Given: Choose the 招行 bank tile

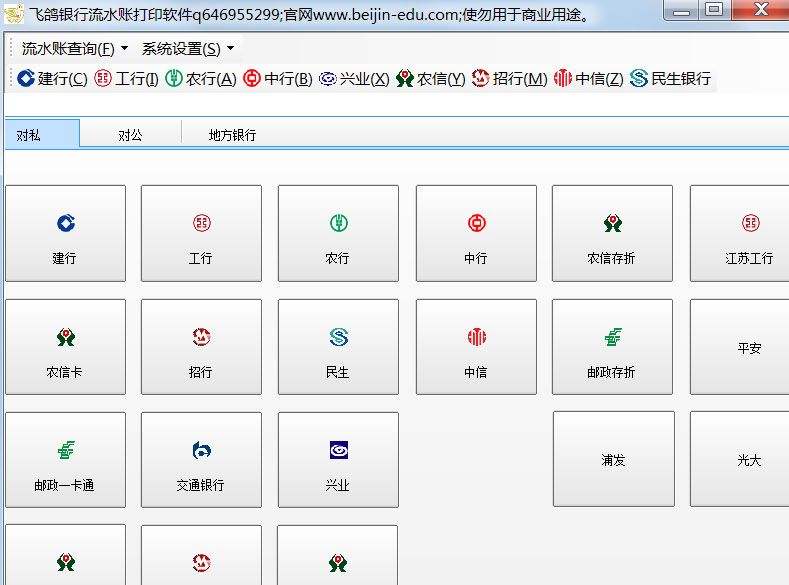Looking at the screenshot, I should [201, 347].
